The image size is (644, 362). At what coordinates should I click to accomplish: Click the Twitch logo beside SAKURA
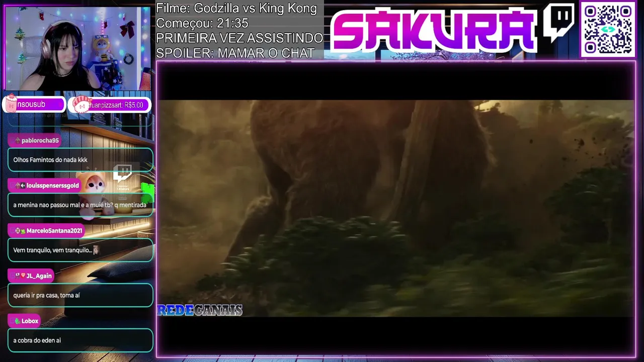(558, 23)
